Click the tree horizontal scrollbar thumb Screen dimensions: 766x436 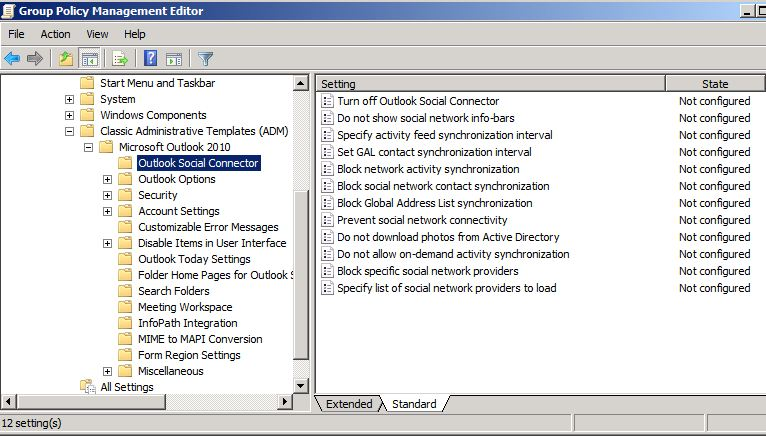click(x=91, y=402)
